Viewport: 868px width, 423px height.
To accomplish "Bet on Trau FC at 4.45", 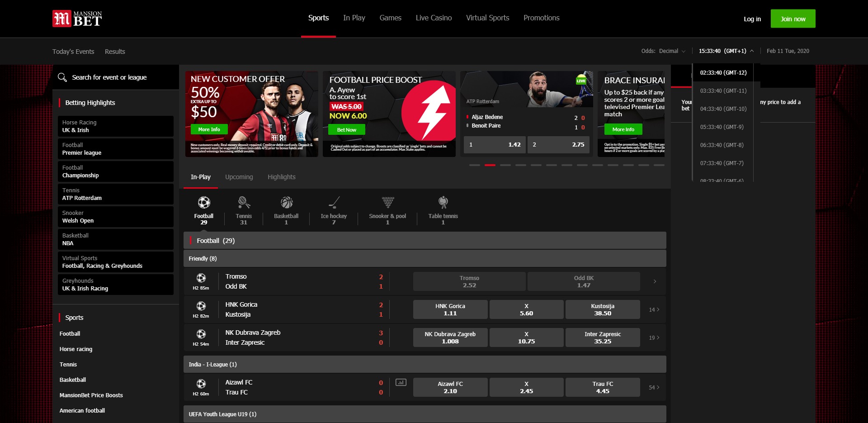I will point(603,387).
